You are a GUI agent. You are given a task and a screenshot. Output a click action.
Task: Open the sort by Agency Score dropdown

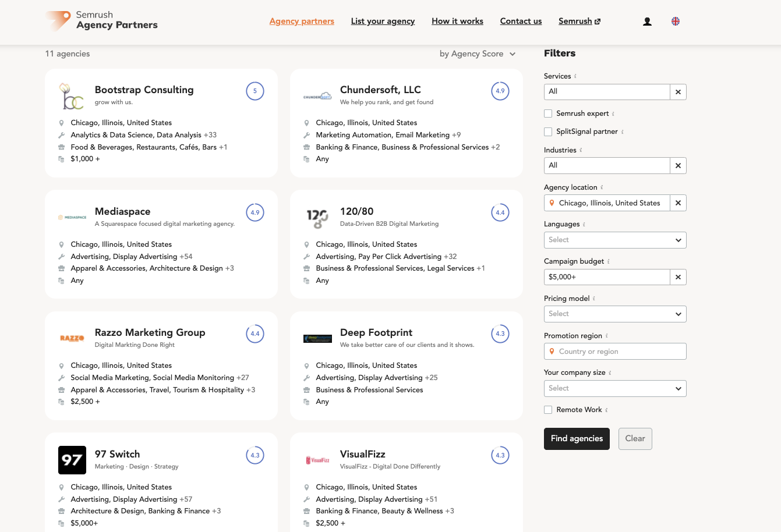coord(478,54)
